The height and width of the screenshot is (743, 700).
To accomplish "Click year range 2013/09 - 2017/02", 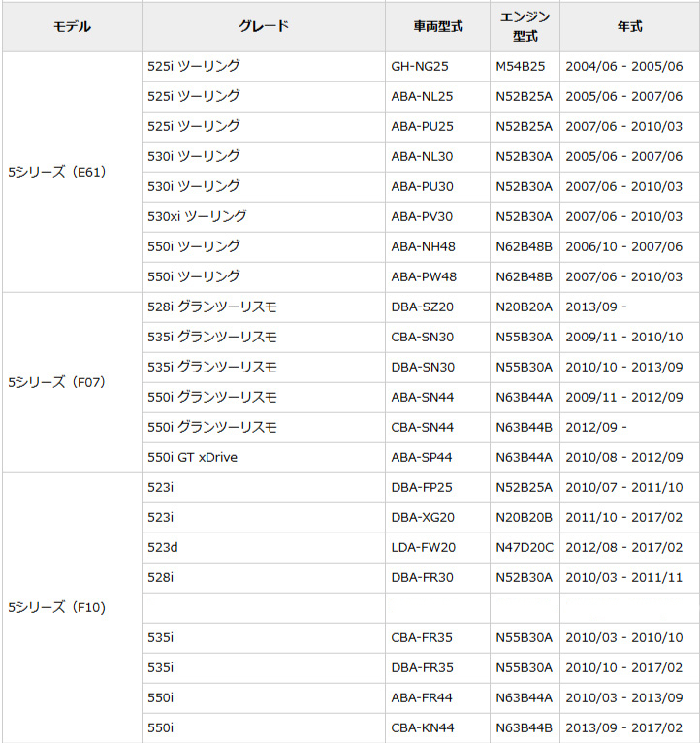I will point(624,727).
